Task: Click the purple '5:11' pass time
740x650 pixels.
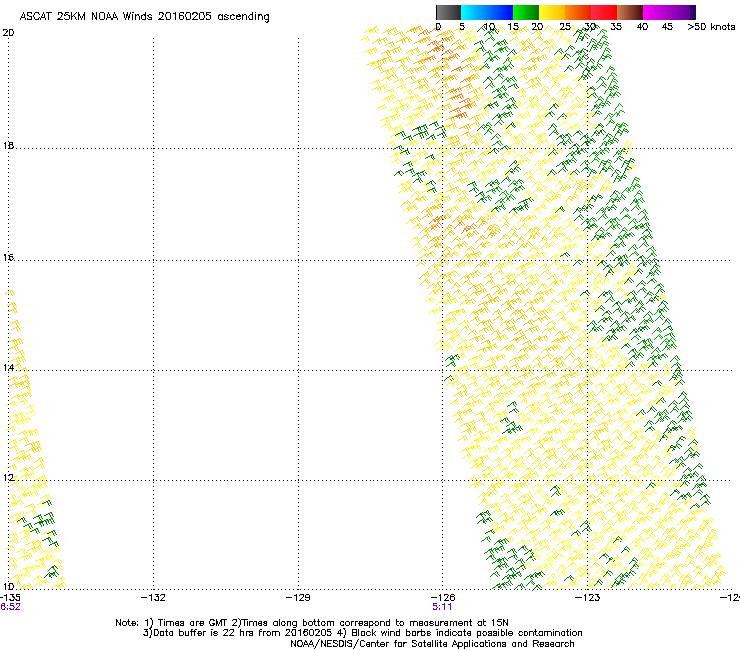Action: 442,607
